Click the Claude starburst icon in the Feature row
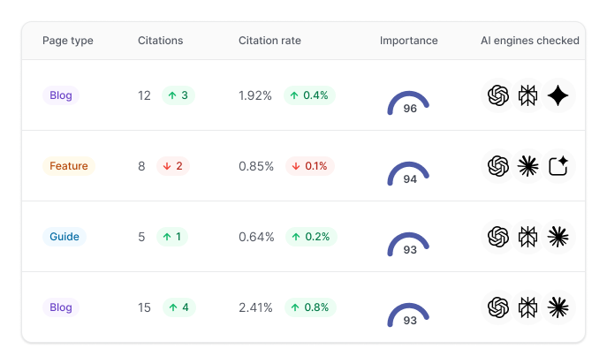 [x=528, y=166]
